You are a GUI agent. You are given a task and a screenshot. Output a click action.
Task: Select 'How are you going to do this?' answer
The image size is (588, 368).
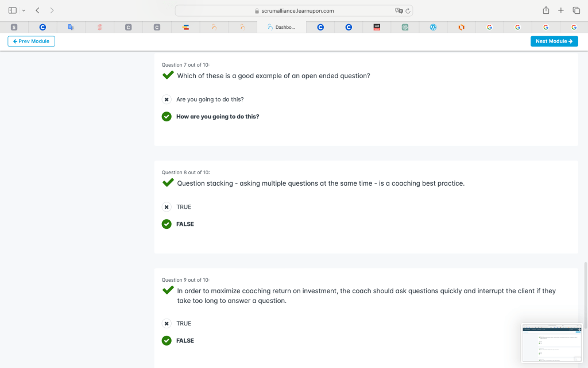click(x=167, y=117)
